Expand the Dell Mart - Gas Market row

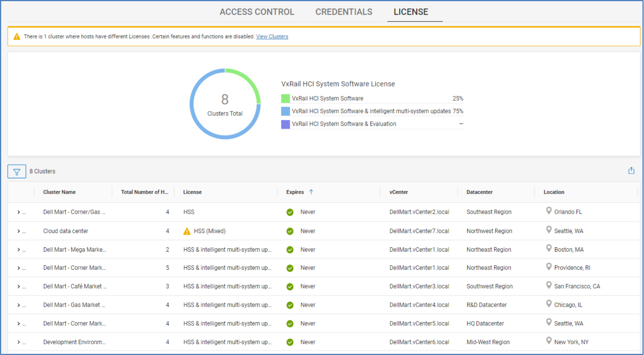coord(19,305)
